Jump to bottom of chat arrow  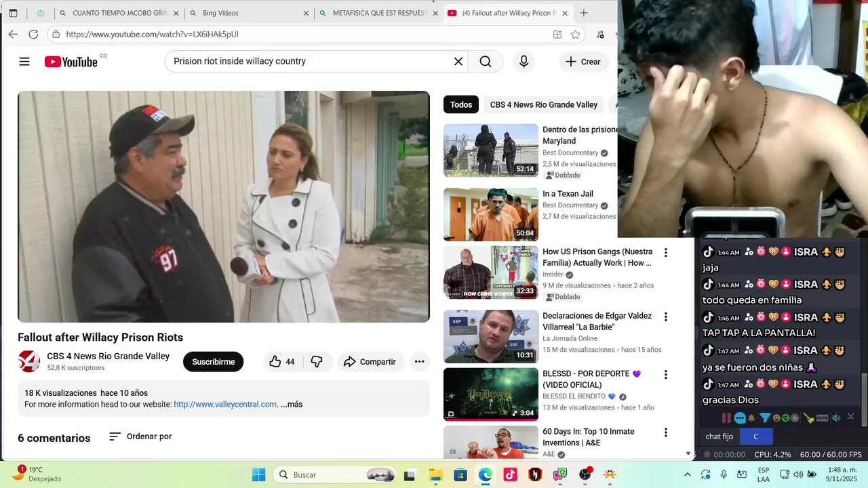tap(852, 416)
